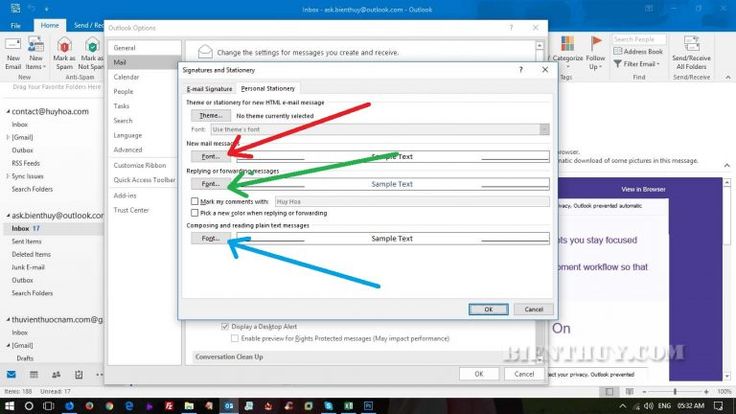Enable Mark my comments with checkbox
This screenshot has height=414, width=736.
[194, 201]
